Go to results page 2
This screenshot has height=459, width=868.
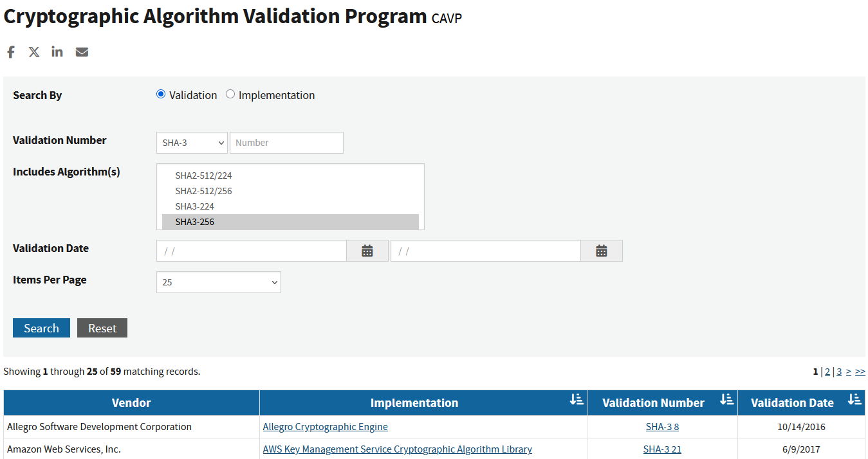(x=827, y=372)
